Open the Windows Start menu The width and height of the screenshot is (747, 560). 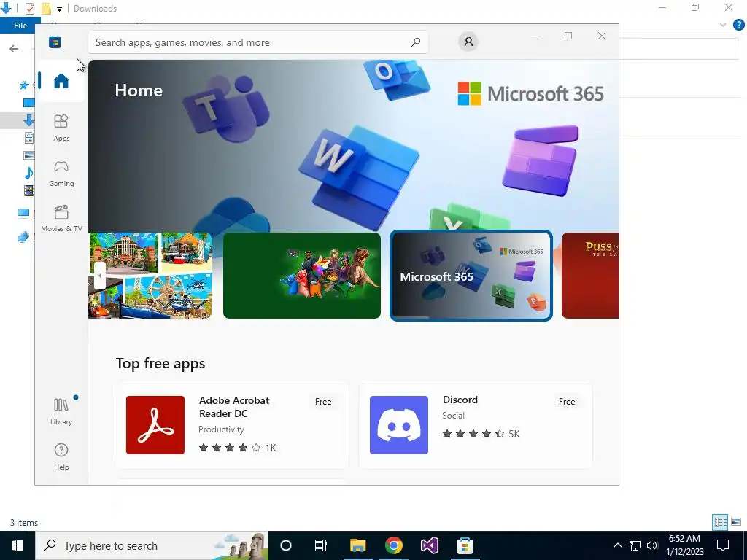(18, 545)
